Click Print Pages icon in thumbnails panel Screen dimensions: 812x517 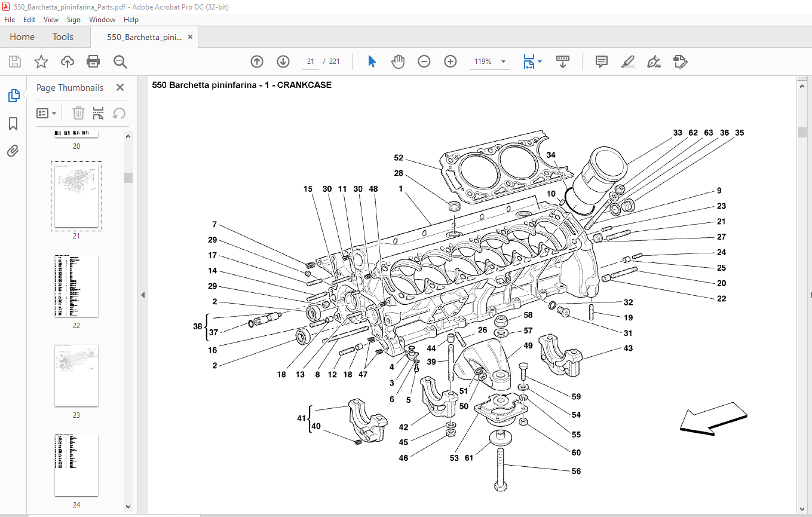pos(99,113)
